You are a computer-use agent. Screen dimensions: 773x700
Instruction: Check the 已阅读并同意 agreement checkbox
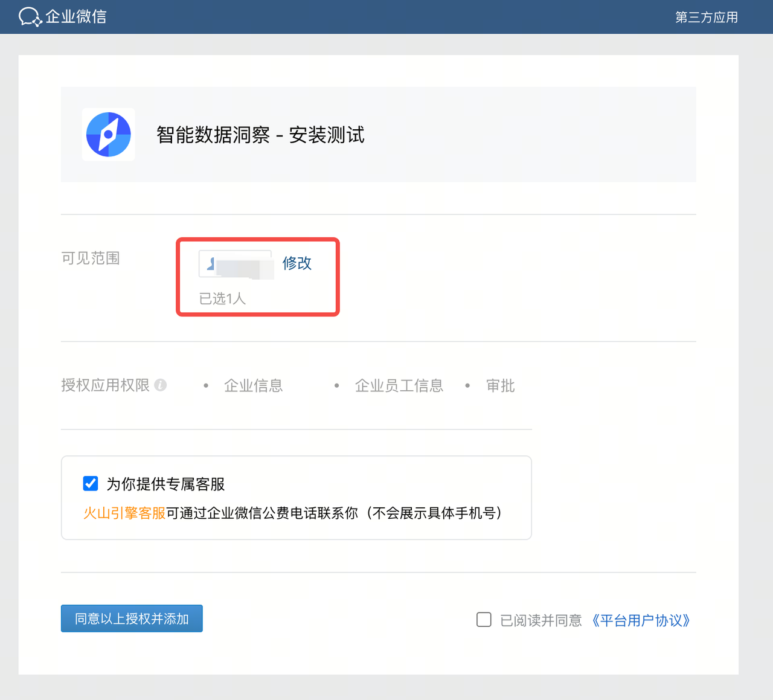[484, 620]
